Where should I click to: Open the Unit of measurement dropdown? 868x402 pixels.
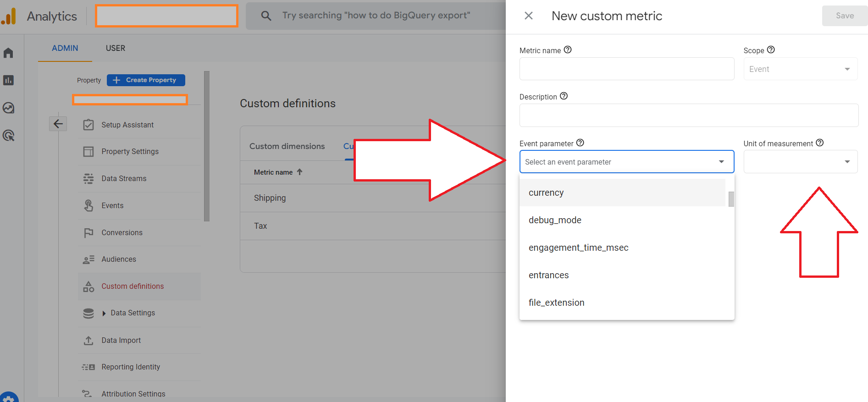pos(801,162)
